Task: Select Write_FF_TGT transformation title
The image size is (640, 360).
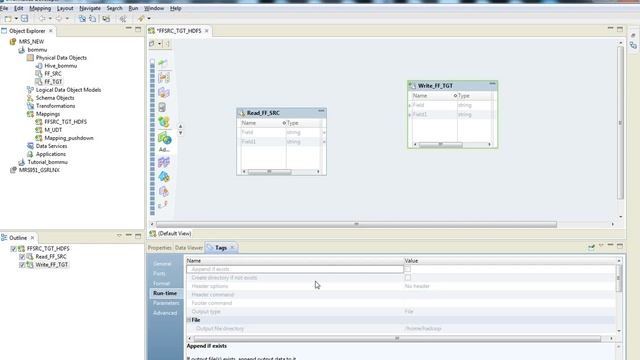Action: click(435, 86)
